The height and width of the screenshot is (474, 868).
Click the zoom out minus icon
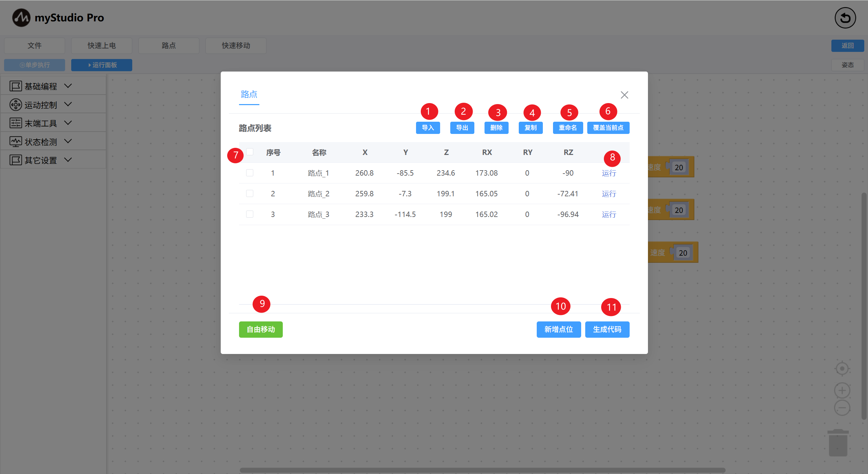click(842, 408)
